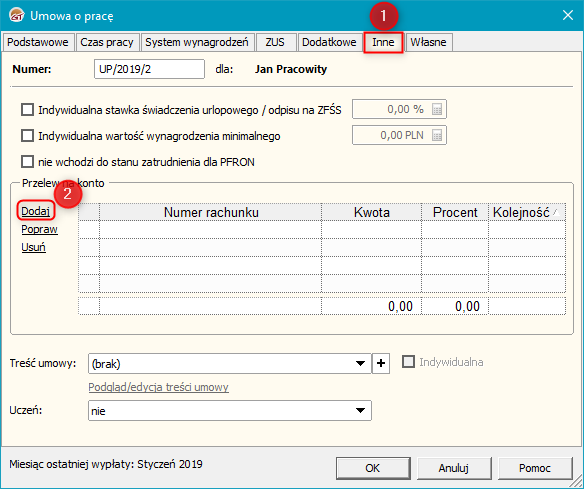The height and width of the screenshot is (489, 584).
Task: Check nie wchodzi do stanu zatrudnienia PFRON
Action: (x=27, y=162)
